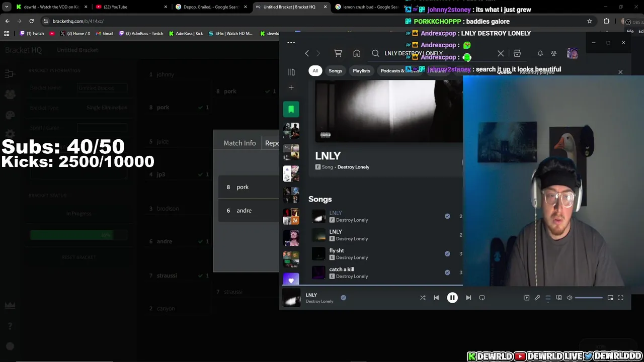Select the Podcasts & Shows filter chip
The height and width of the screenshot is (362, 644).
tap(400, 71)
